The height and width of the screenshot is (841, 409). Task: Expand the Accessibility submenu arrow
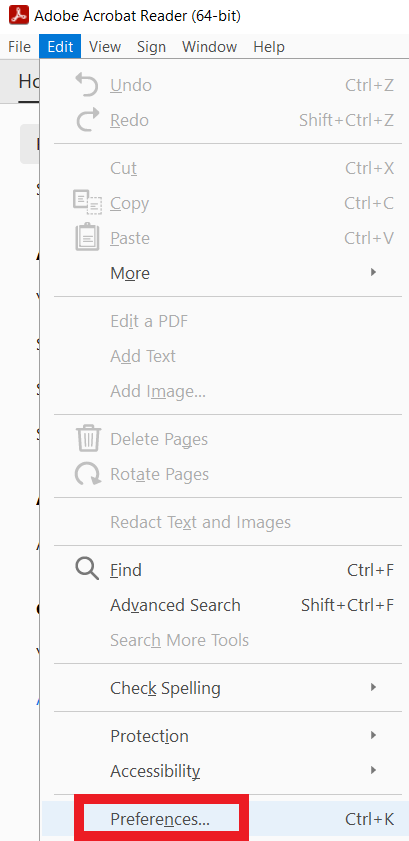[374, 770]
